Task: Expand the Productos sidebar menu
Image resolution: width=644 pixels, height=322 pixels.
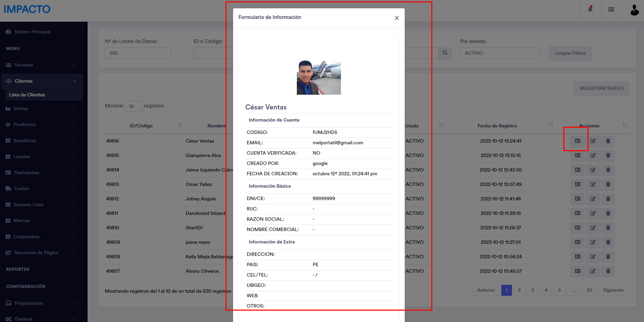Action: tap(41, 124)
